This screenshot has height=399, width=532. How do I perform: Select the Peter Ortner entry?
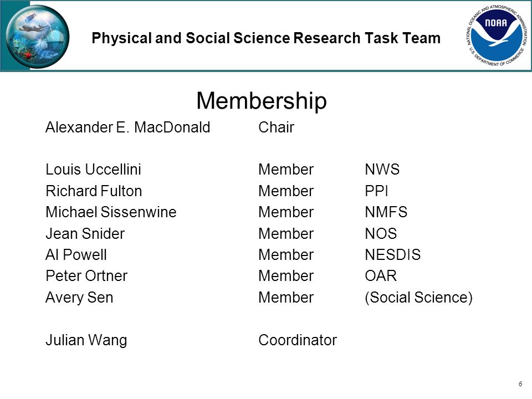point(86,276)
